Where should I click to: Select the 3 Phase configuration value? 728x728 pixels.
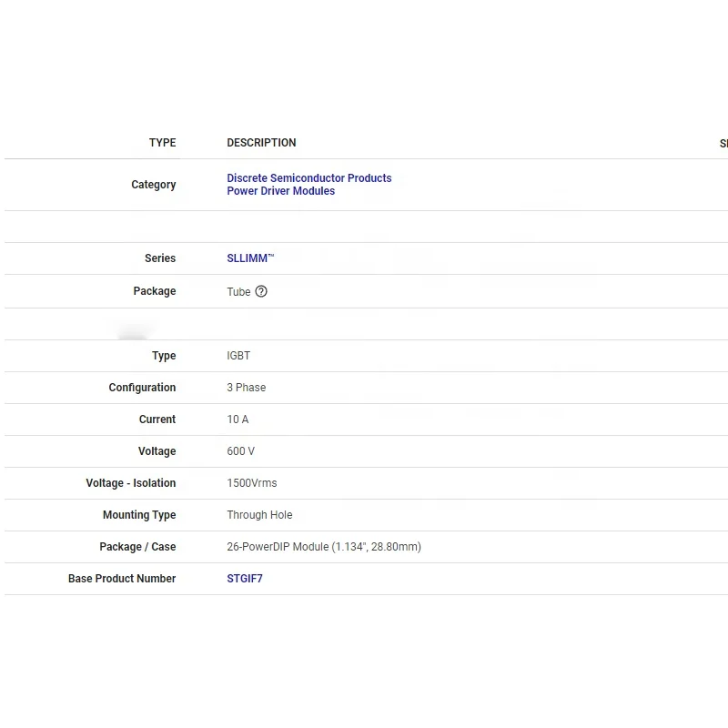(x=247, y=388)
